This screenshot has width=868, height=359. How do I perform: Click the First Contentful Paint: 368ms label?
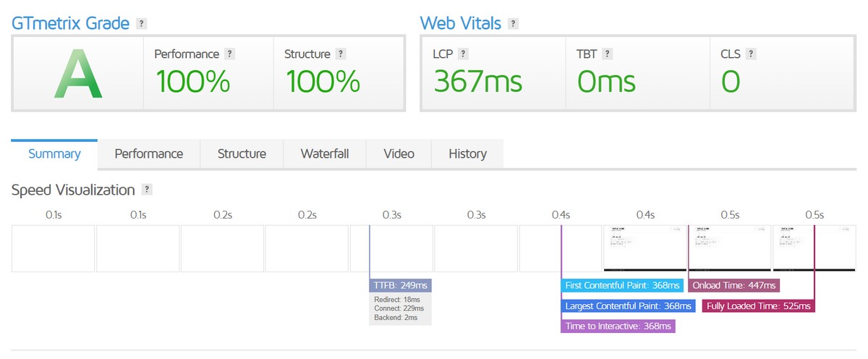622,285
